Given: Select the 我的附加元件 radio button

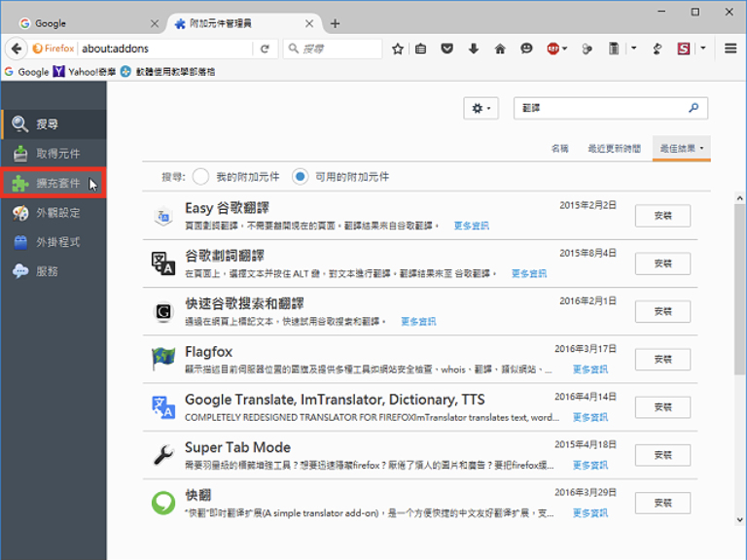Looking at the screenshot, I should 200,177.
